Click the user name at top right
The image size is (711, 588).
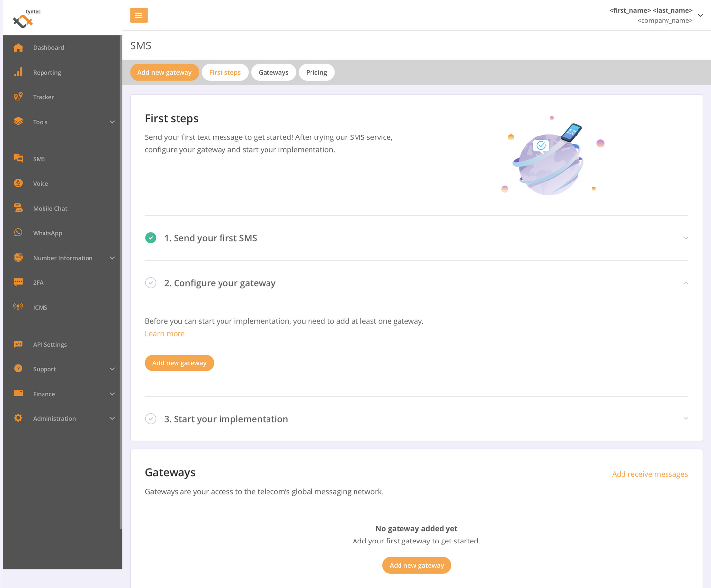pos(651,10)
